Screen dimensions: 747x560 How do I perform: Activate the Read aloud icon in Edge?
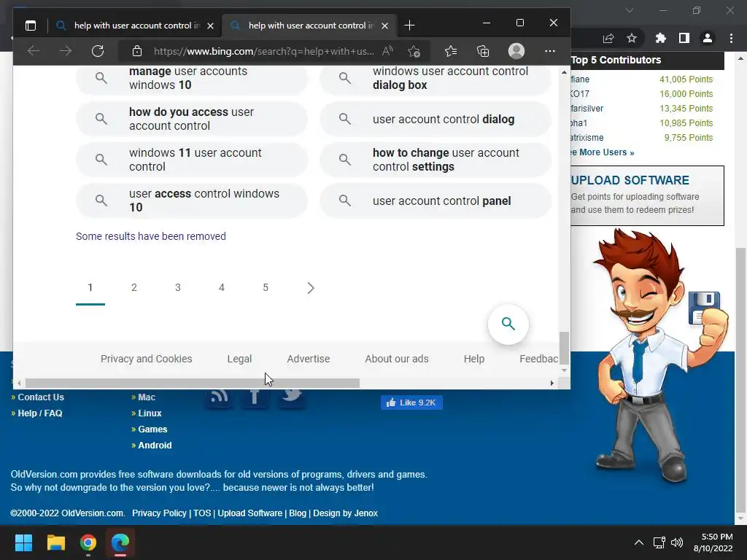tap(388, 51)
